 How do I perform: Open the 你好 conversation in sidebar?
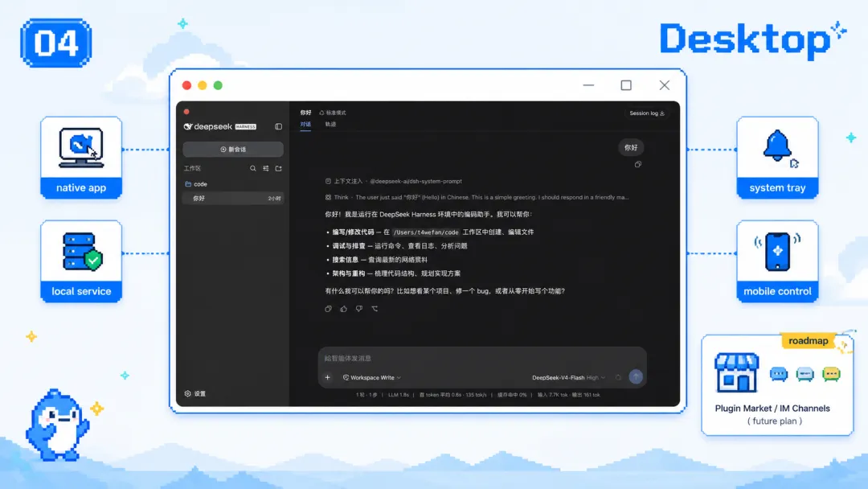pyautogui.click(x=233, y=199)
